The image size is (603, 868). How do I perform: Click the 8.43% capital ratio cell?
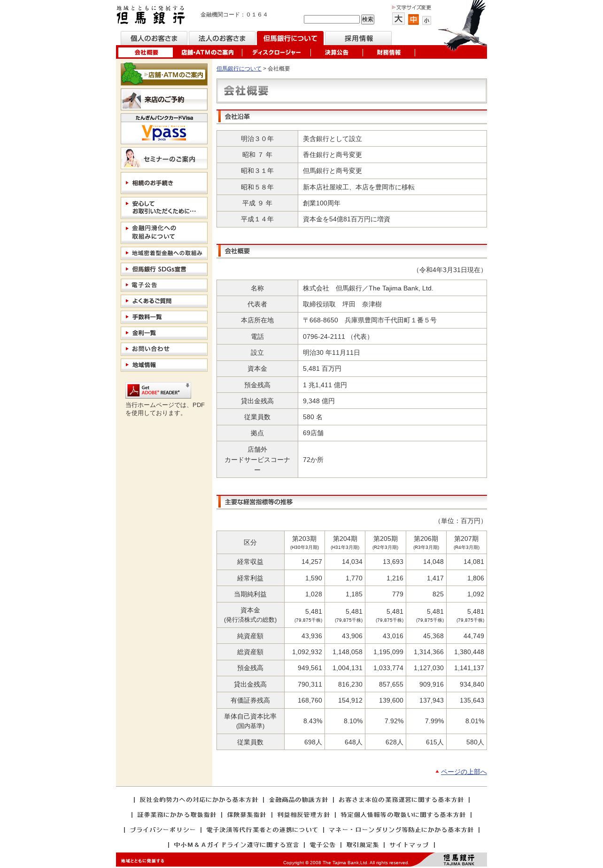coord(304,721)
